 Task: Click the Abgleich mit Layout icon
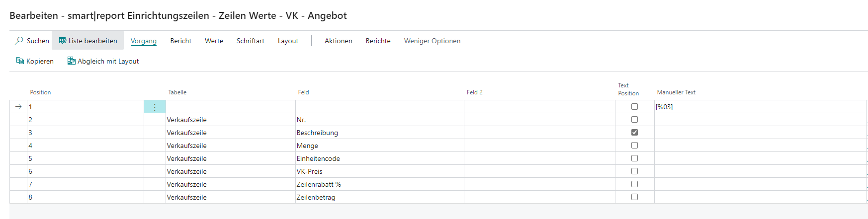(x=72, y=61)
